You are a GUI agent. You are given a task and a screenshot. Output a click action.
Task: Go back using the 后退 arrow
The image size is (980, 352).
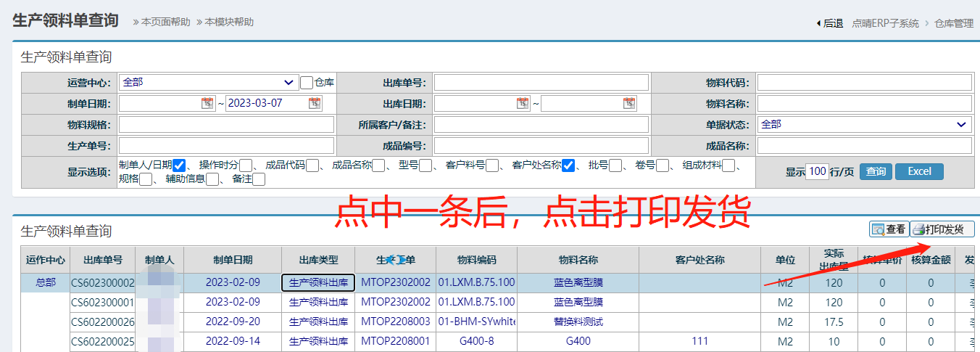[x=829, y=23]
